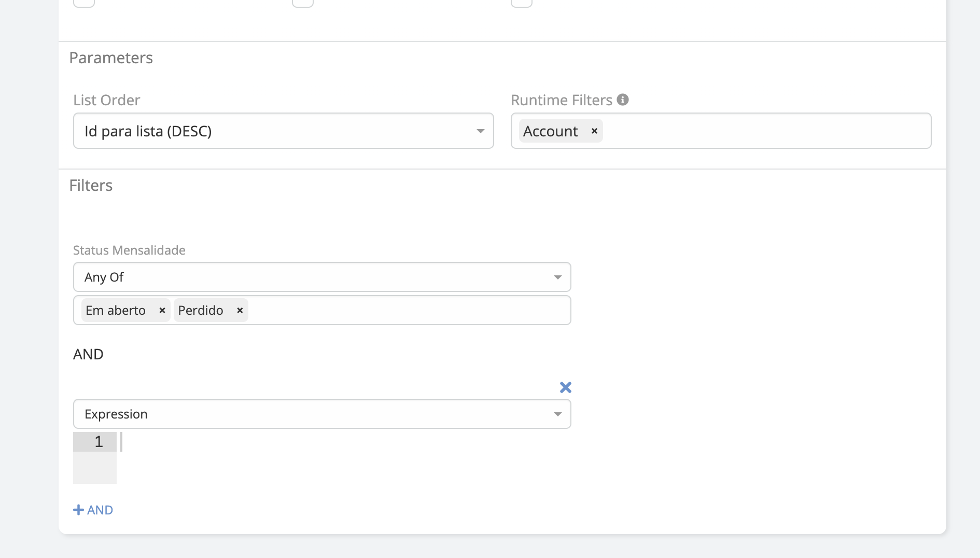The height and width of the screenshot is (558, 980).
Task: Click the Any Of caret arrow
Action: [x=557, y=277]
